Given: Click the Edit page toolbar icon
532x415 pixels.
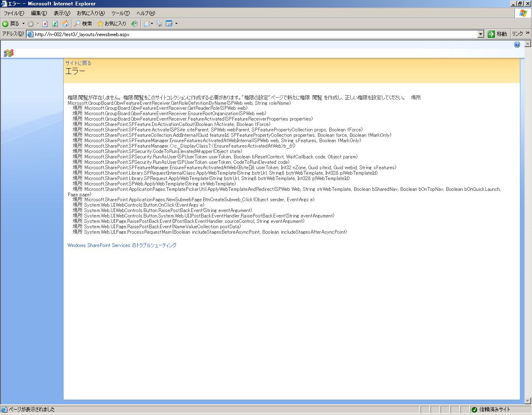Looking at the screenshot, I should point(169,24).
